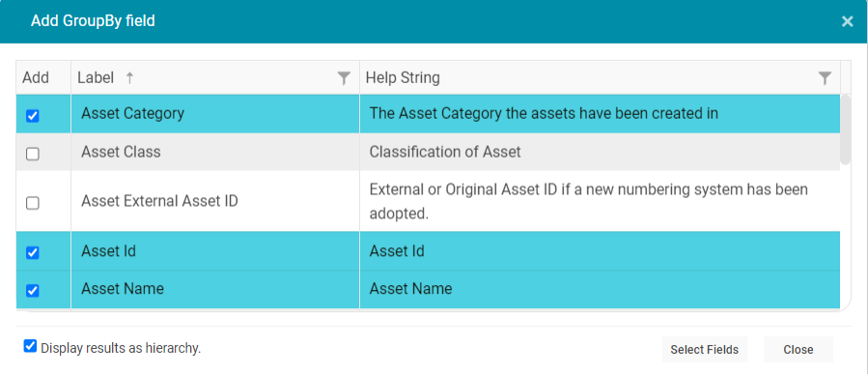The image size is (868, 374).
Task: Disable Display results as hierarchy option
Action: [x=30, y=346]
